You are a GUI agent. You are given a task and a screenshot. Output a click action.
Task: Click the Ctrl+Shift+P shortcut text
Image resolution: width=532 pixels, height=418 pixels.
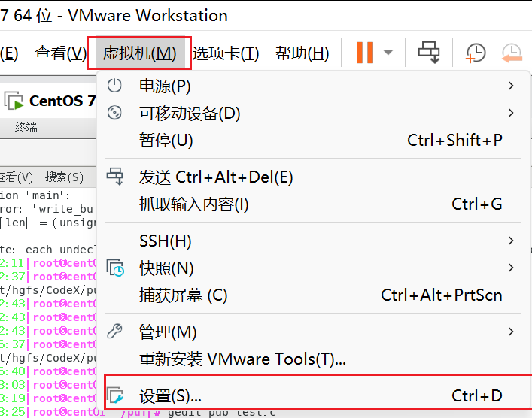pyautogui.click(x=454, y=140)
